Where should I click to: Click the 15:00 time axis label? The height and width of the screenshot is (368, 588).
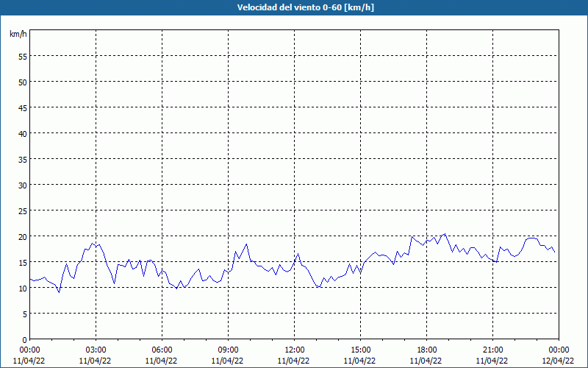pyautogui.click(x=360, y=350)
